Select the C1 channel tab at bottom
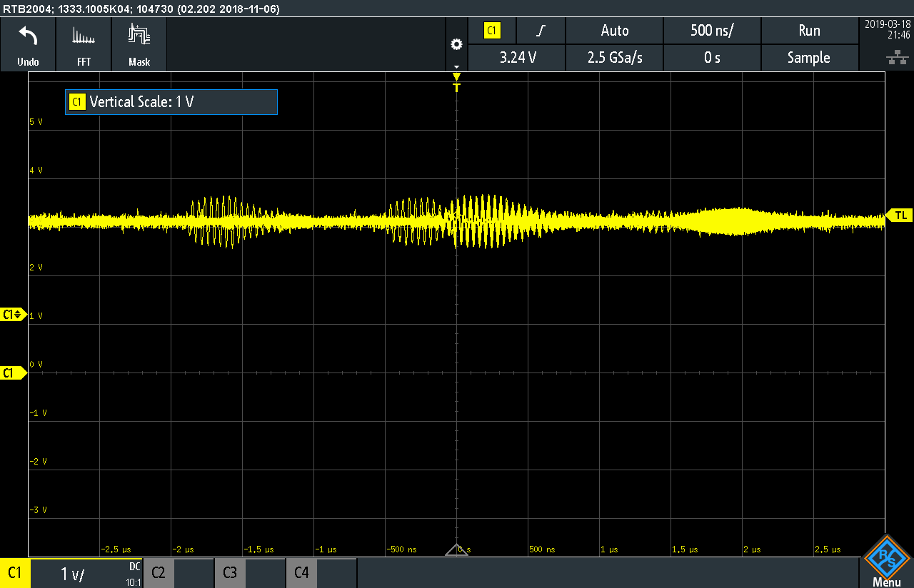This screenshot has height=588, width=914. click(x=15, y=573)
